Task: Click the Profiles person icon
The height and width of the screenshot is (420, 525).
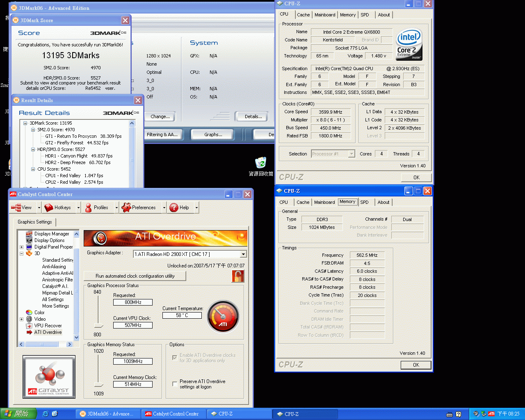Action: pos(88,208)
